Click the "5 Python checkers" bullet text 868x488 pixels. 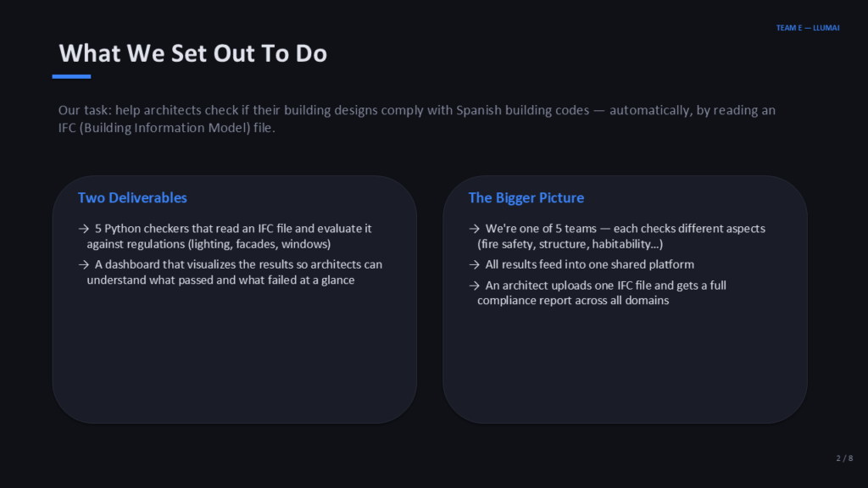[233, 229]
